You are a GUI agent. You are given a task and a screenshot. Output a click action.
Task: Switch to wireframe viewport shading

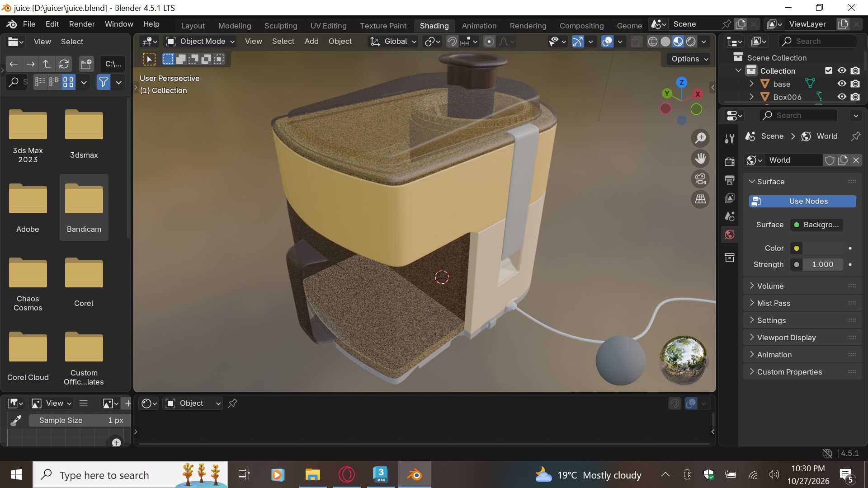(x=652, y=42)
